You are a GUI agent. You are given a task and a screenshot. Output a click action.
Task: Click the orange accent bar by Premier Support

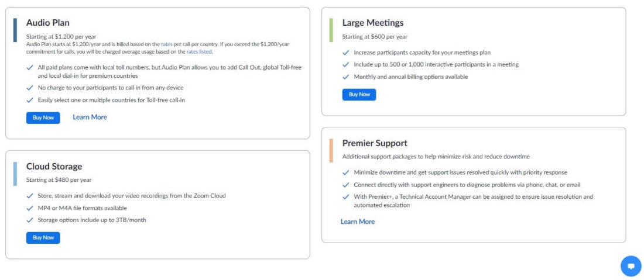pos(331,150)
